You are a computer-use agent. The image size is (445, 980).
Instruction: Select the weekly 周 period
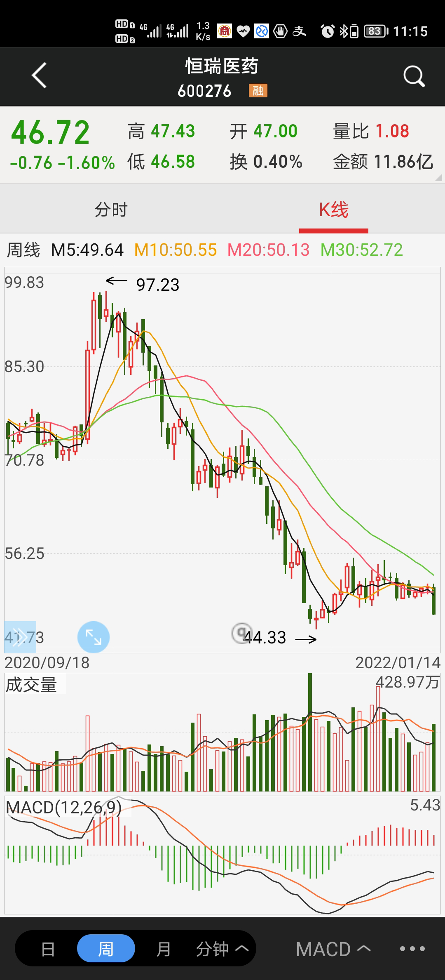(x=106, y=949)
